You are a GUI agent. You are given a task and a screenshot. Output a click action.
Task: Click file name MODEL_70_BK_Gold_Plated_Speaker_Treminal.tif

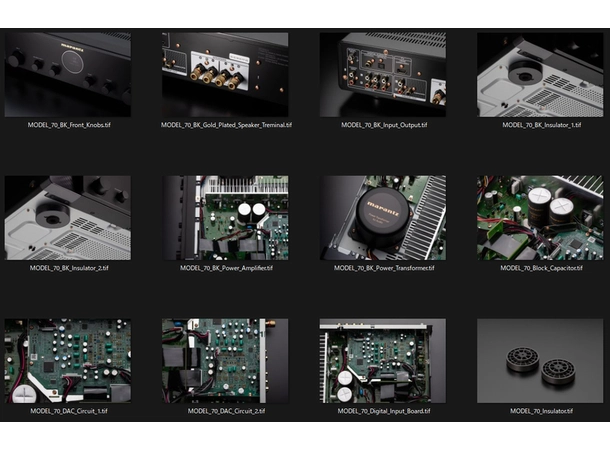(x=226, y=125)
